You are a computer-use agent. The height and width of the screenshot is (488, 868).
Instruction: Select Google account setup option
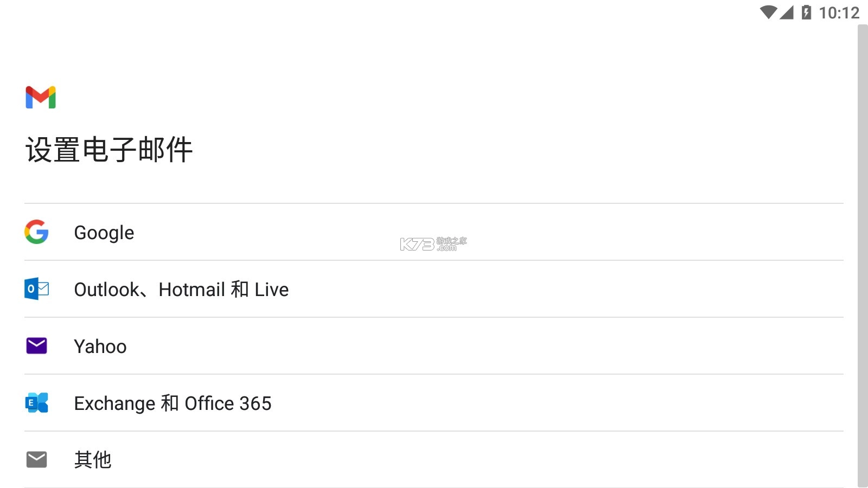click(x=104, y=232)
